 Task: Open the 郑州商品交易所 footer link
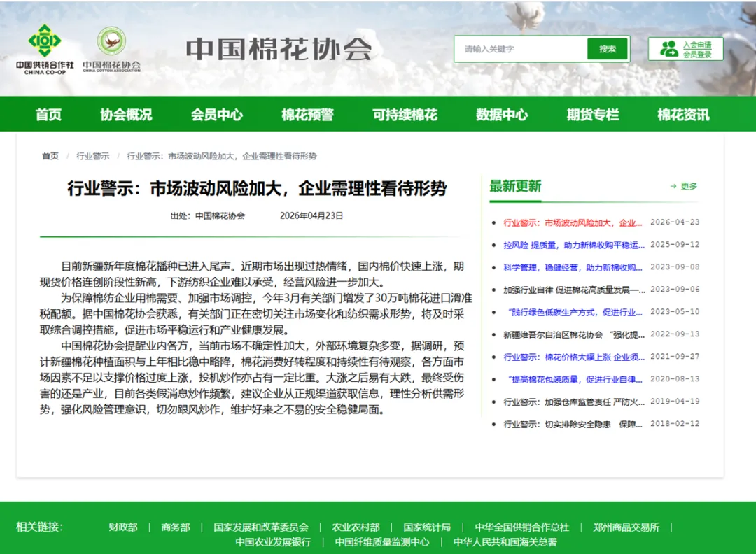(x=626, y=527)
